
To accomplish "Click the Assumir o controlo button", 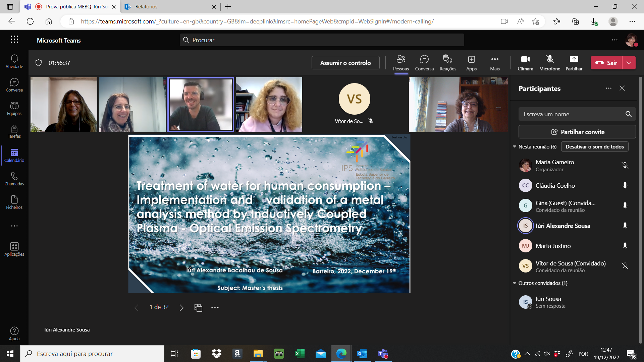I will click(345, 63).
